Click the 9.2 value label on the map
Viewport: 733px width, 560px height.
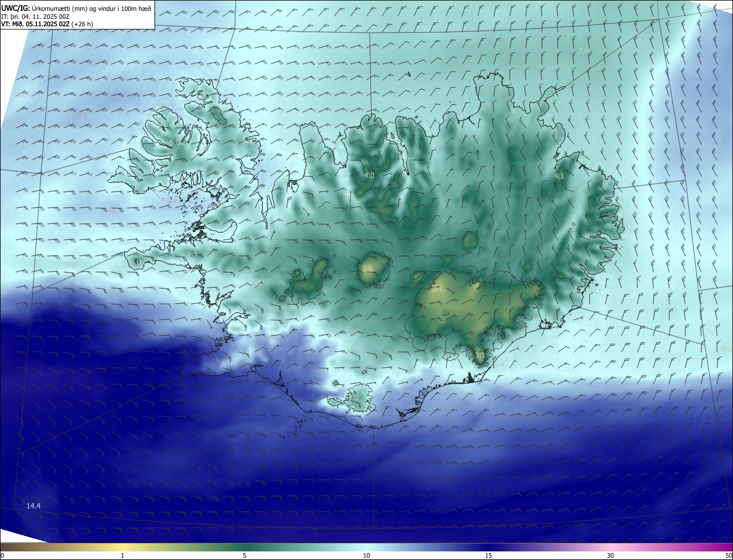[x=726, y=349]
